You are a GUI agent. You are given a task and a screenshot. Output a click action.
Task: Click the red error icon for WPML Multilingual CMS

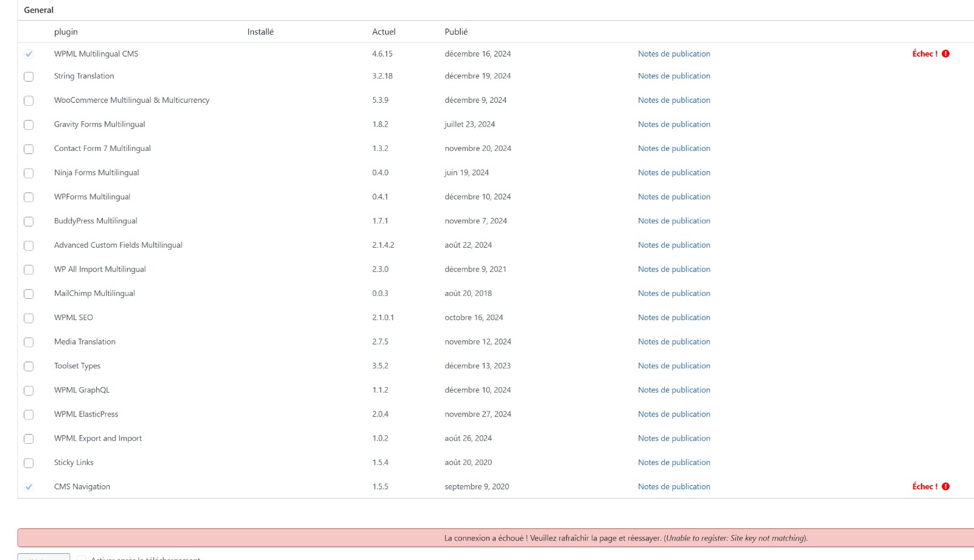click(945, 54)
